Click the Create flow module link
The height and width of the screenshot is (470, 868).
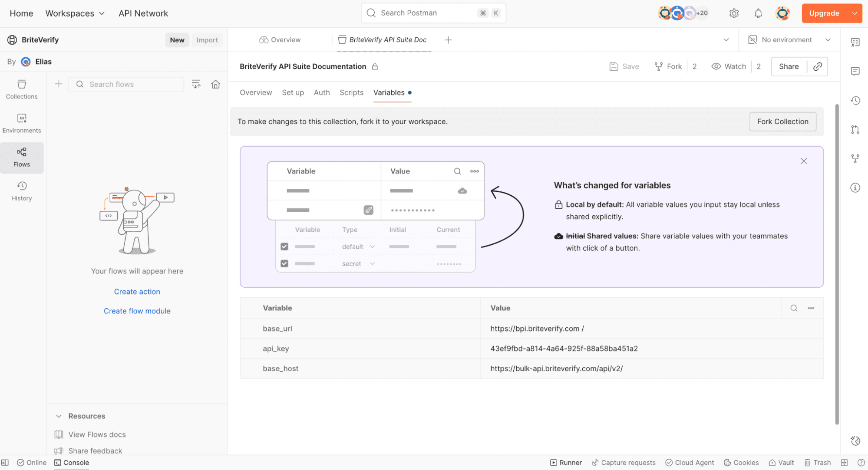coord(137,311)
